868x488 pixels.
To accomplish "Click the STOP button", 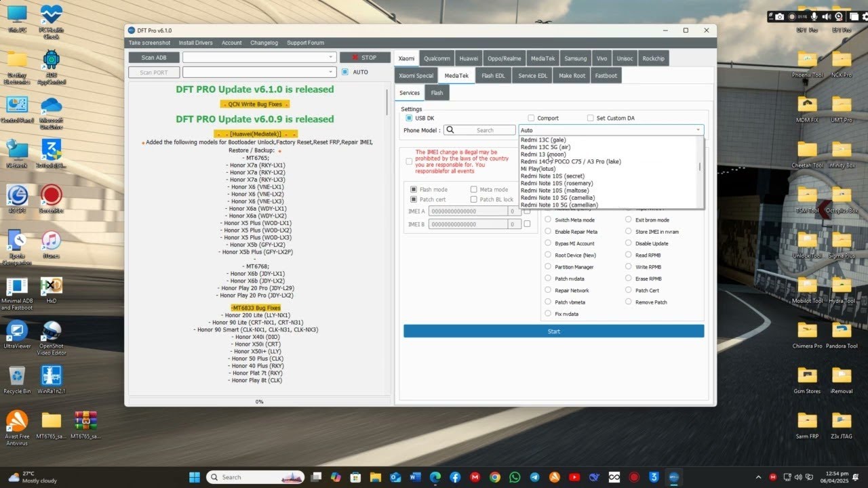I will click(365, 58).
